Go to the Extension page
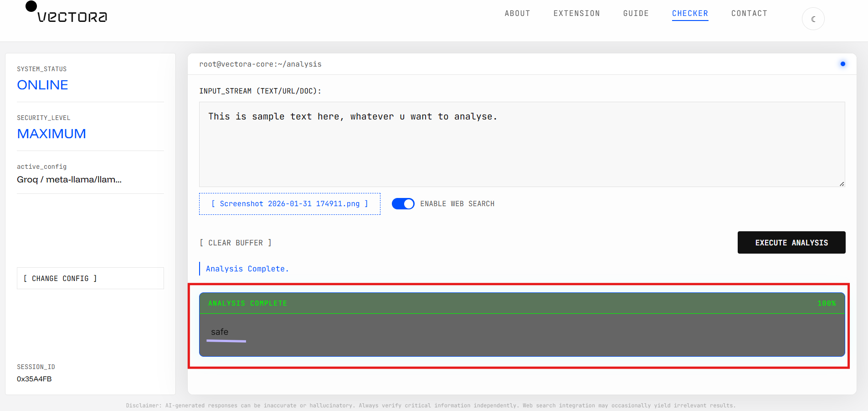868x411 pixels. click(576, 14)
